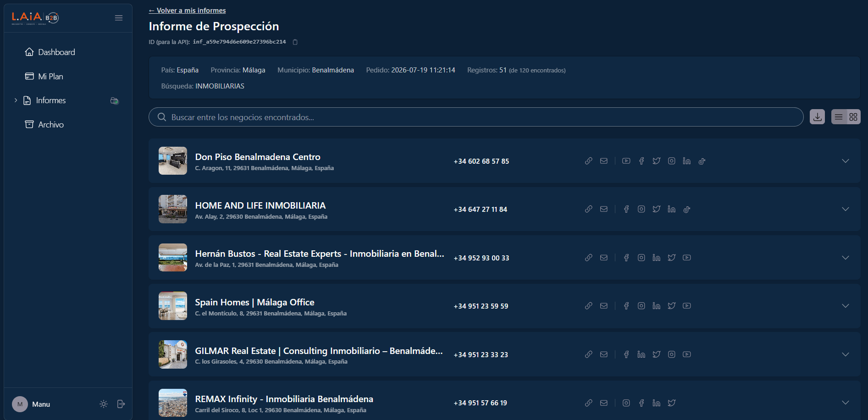The height and width of the screenshot is (420, 868).
Task: Open Don Piso TikTok icon
Action: [702, 161]
